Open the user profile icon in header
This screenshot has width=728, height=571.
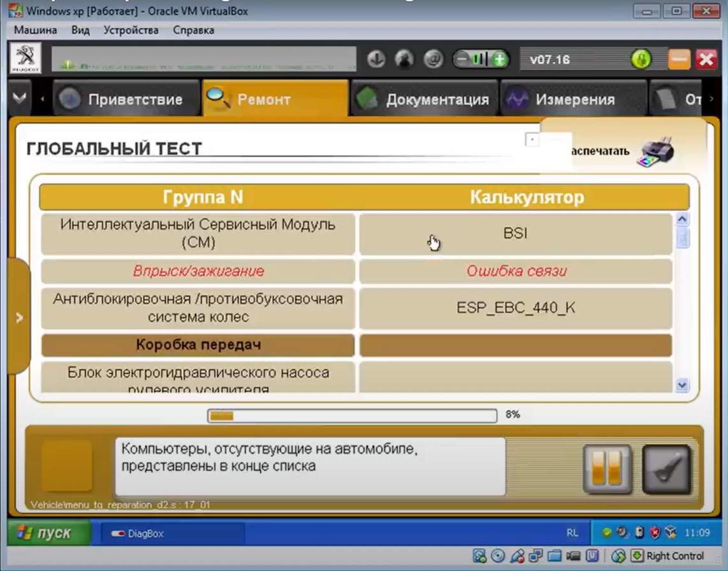[404, 59]
